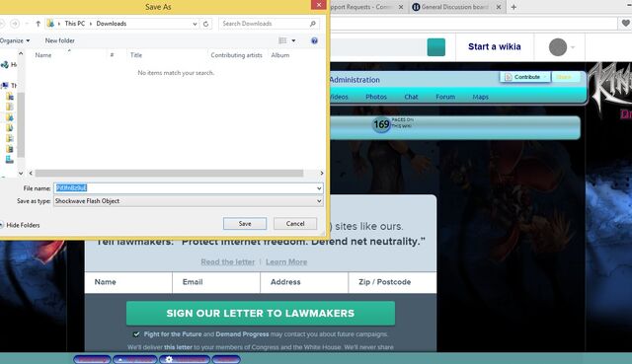Change the view layout icon in Save As
This screenshot has width=632, height=364.
tap(282, 40)
